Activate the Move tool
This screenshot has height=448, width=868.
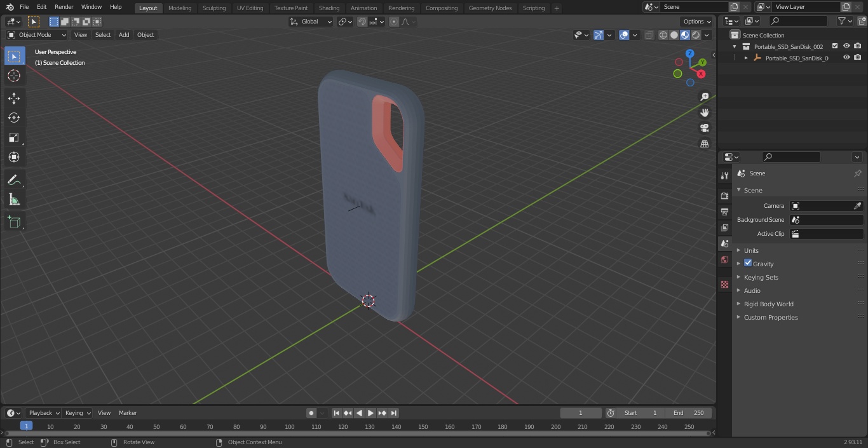14,98
